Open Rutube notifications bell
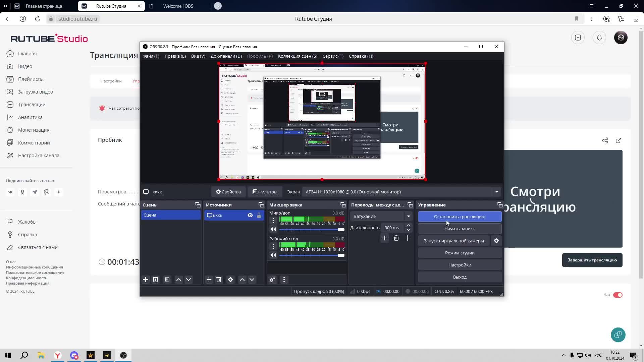The image size is (644, 362). pos(599,38)
